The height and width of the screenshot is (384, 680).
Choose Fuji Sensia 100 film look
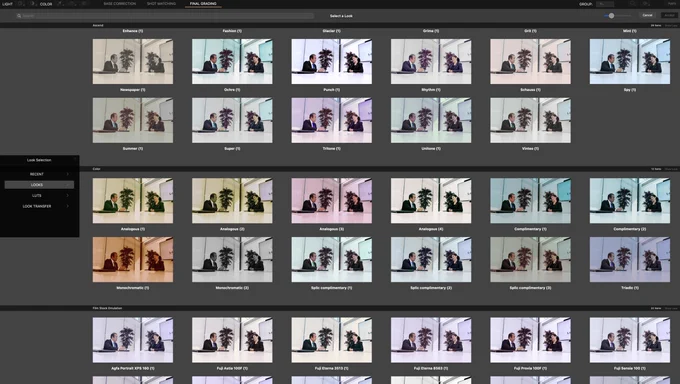coord(630,340)
